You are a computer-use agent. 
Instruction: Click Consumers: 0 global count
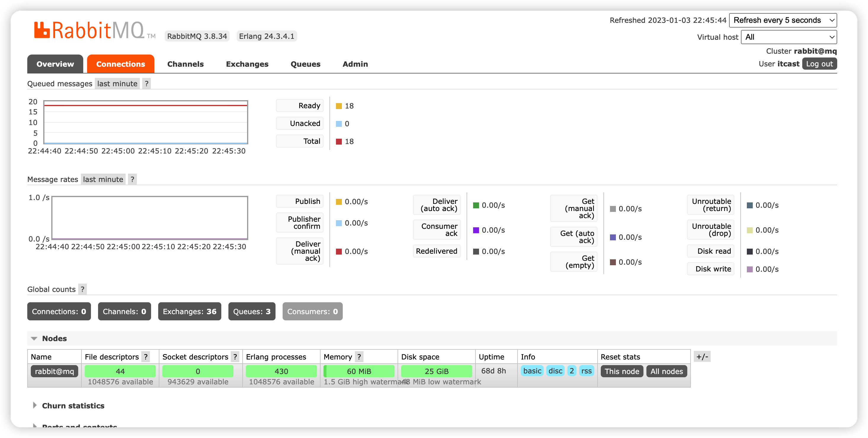pos(312,311)
